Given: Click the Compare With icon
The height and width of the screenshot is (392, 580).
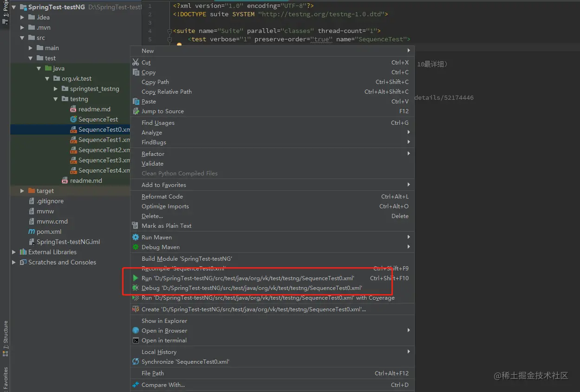Looking at the screenshot, I should [136, 385].
